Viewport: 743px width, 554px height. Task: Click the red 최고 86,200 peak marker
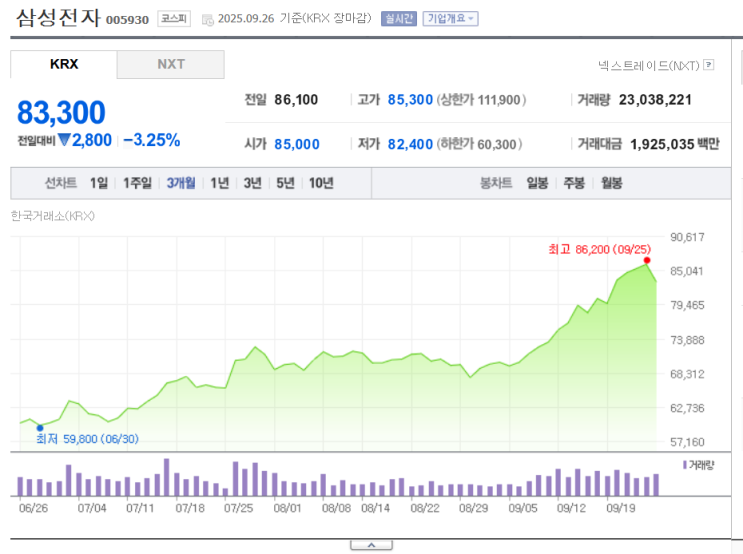pos(647,260)
